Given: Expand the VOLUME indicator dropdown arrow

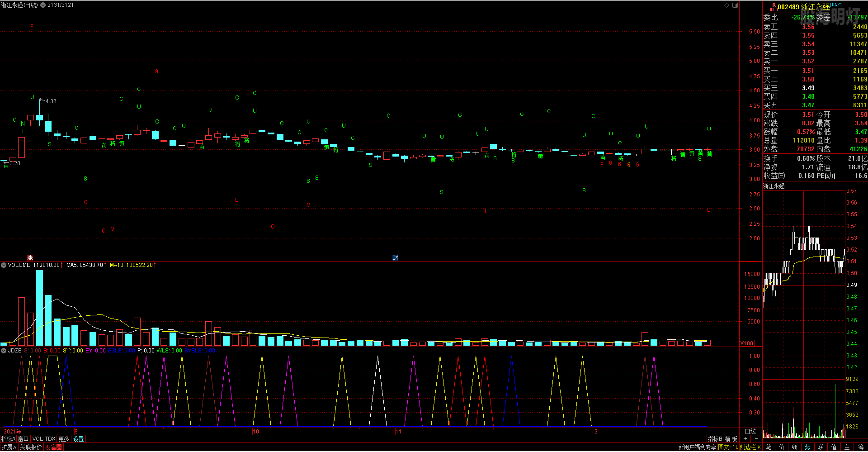Looking at the screenshot, I should coord(4,265).
